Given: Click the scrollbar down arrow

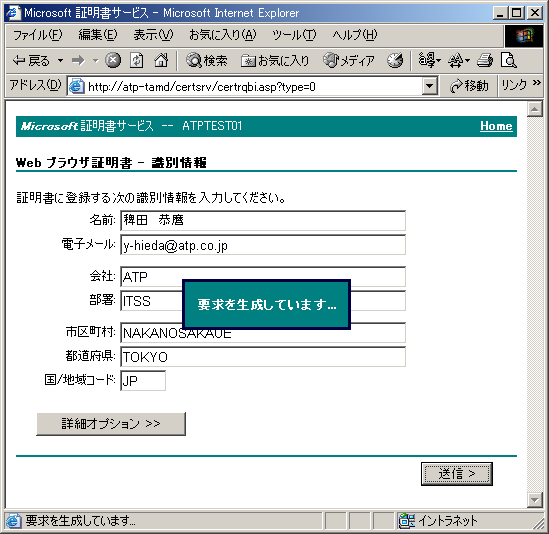Looking at the screenshot, I should tap(535, 500).
